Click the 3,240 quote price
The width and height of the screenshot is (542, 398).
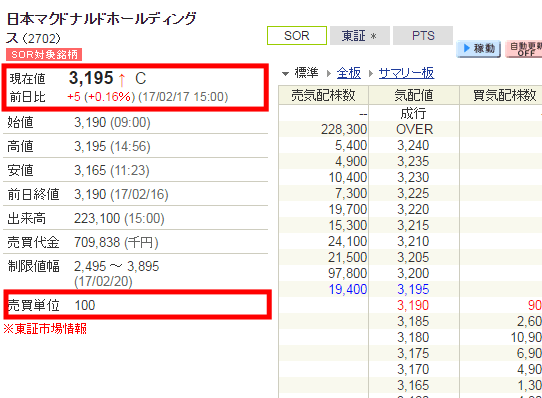point(413,145)
